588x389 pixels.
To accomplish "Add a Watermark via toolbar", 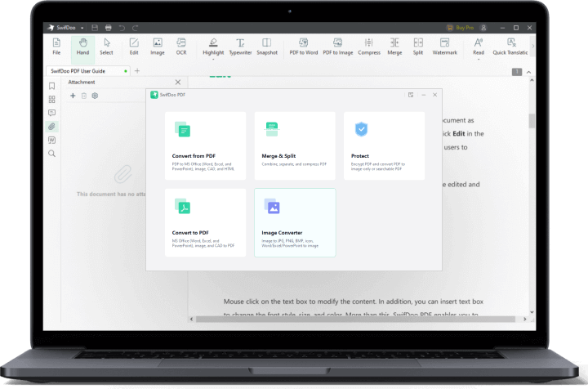I will [x=445, y=47].
